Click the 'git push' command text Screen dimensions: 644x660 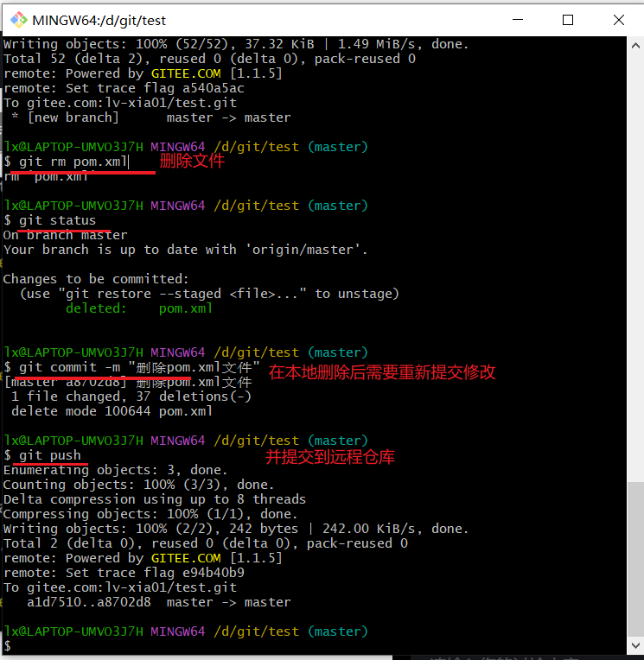(x=49, y=455)
